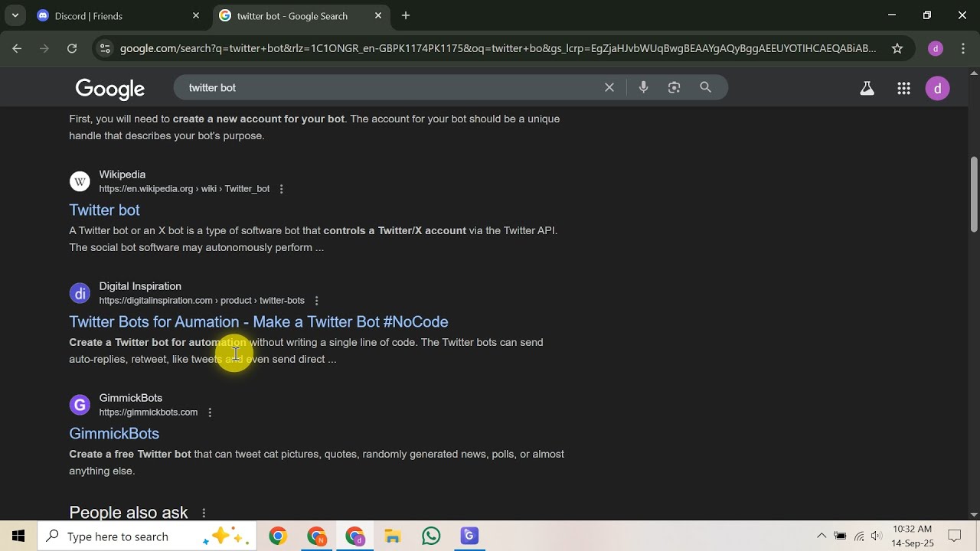
Task: Open the Chrome profile avatar
Action: tap(935, 48)
